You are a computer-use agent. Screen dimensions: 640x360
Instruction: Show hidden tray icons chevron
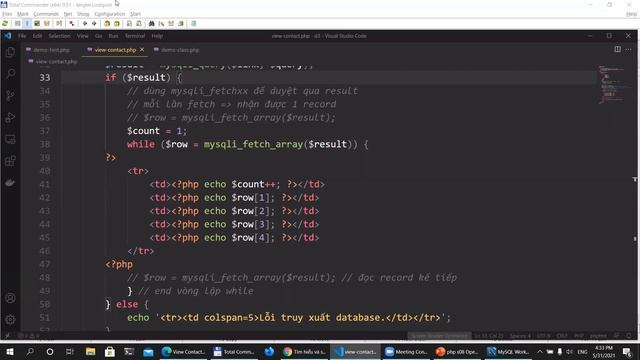(x=540, y=351)
